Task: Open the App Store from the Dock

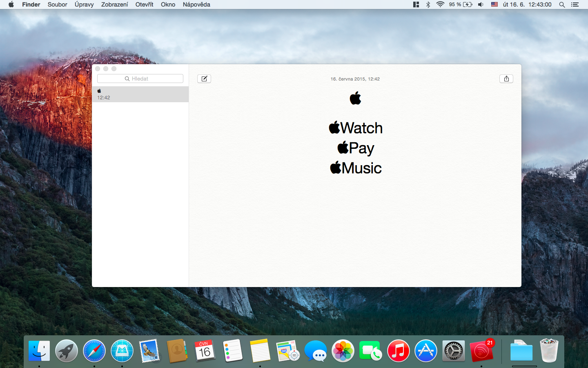Action: pyautogui.click(x=426, y=351)
